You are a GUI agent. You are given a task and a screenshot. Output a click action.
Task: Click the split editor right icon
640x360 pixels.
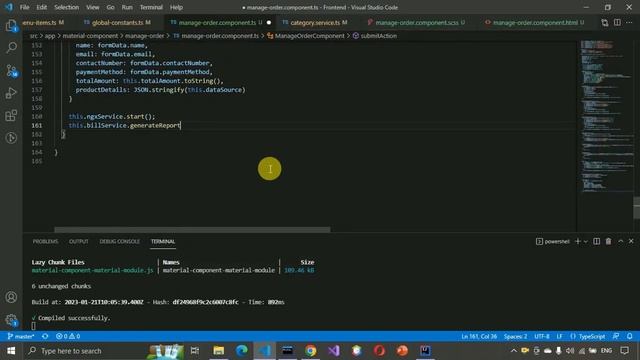(x=617, y=22)
